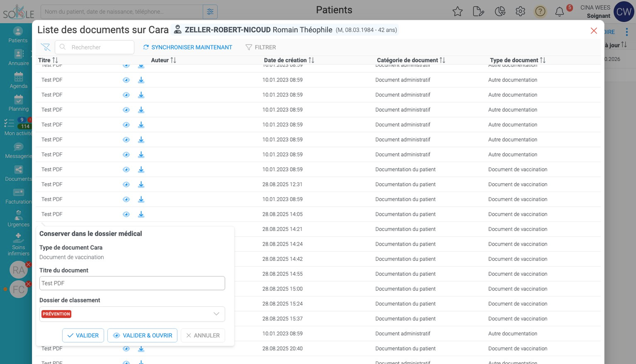The width and height of the screenshot is (636, 364).
Task: Open Planning from the sidebar
Action: (18, 103)
